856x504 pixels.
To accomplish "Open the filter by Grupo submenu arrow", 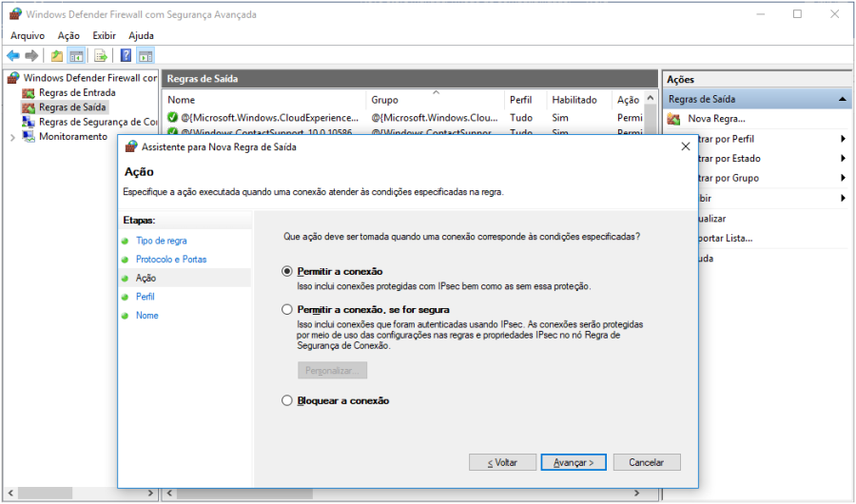I will (x=844, y=178).
